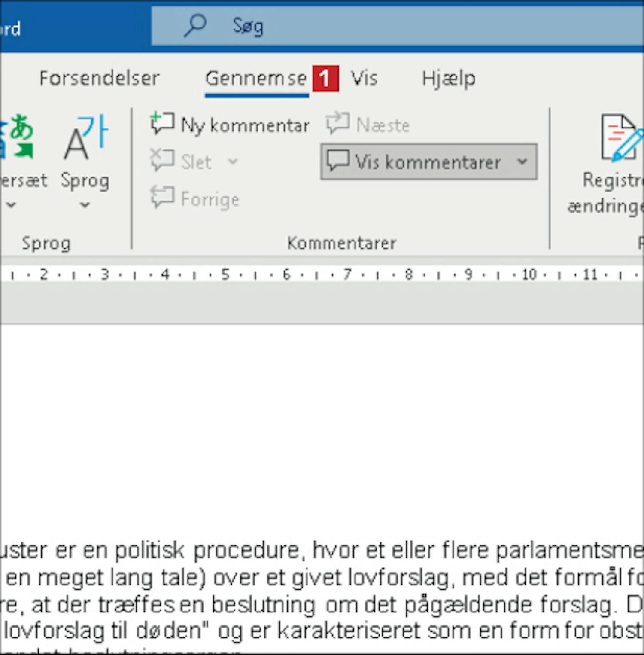Click the Registrer ændringer label
The image size is (644, 655).
pos(605,193)
